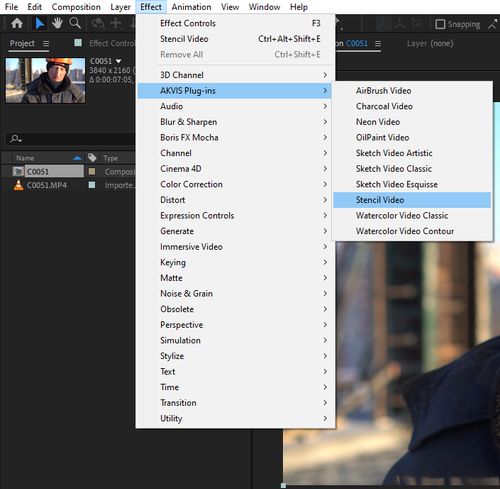Open the Edit menu
The width and height of the screenshot is (500, 489).
(x=34, y=7)
